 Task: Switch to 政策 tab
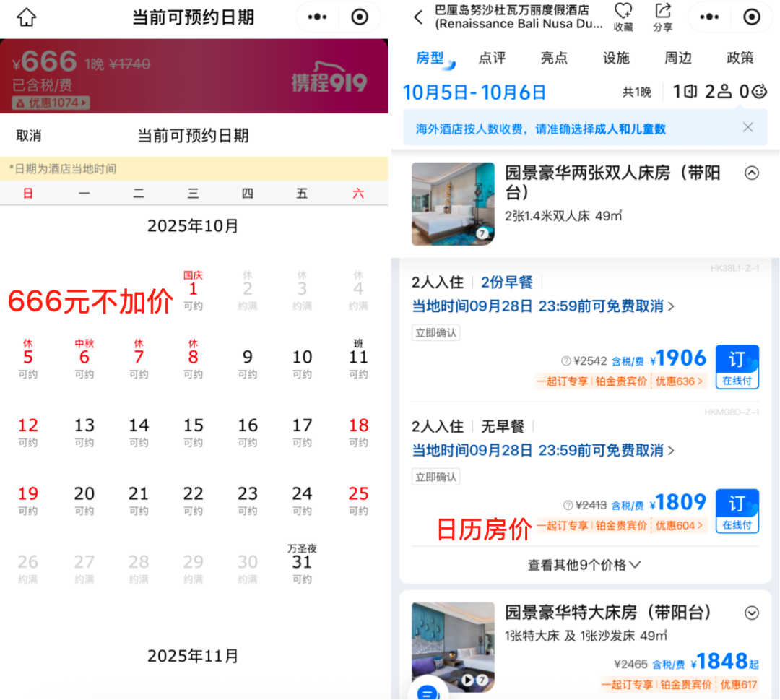point(740,59)
